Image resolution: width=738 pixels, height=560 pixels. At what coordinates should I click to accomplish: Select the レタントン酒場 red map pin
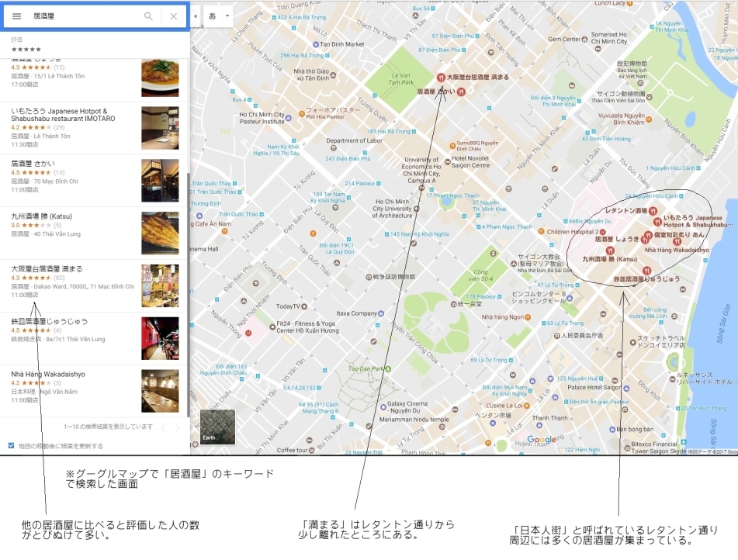653,211
